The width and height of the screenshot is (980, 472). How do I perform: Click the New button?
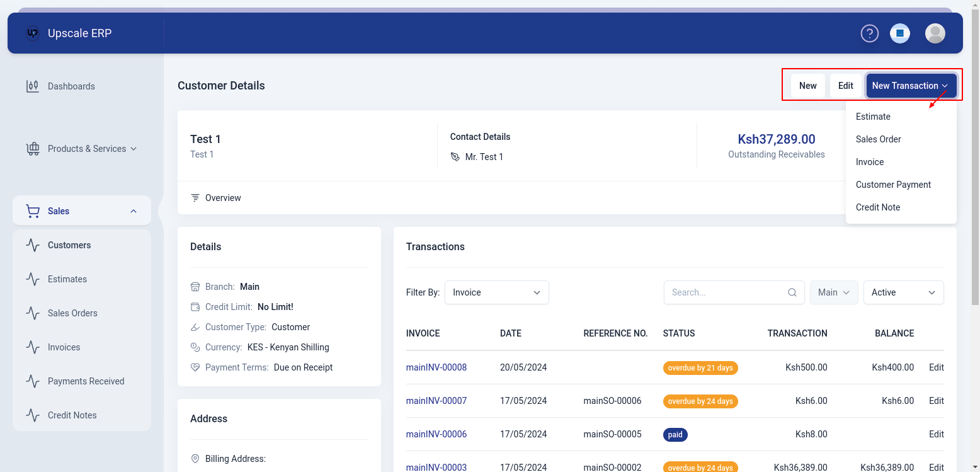pos(807,85)
